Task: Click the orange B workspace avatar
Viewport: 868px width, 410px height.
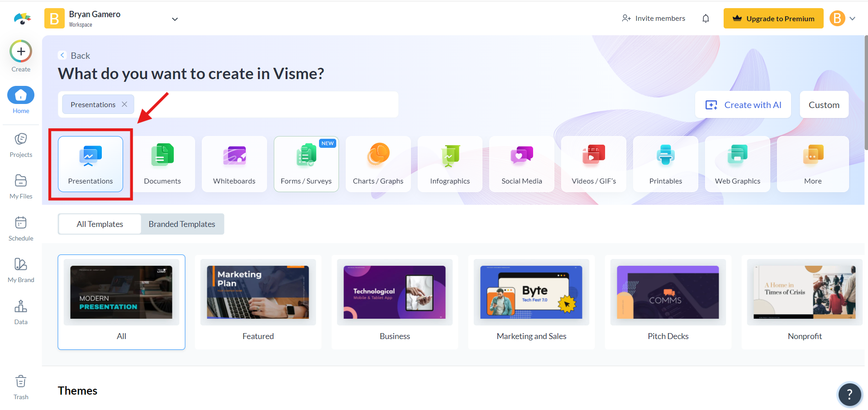Action: (x=54, y=19)
